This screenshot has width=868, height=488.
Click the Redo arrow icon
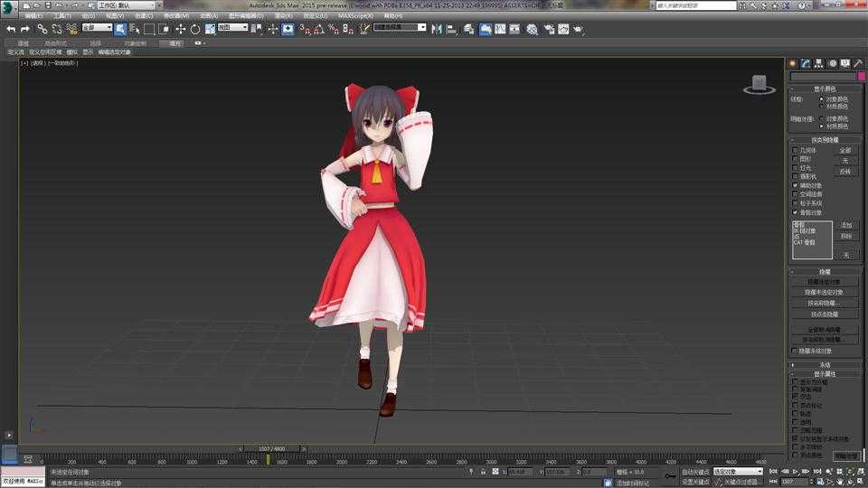25,29
